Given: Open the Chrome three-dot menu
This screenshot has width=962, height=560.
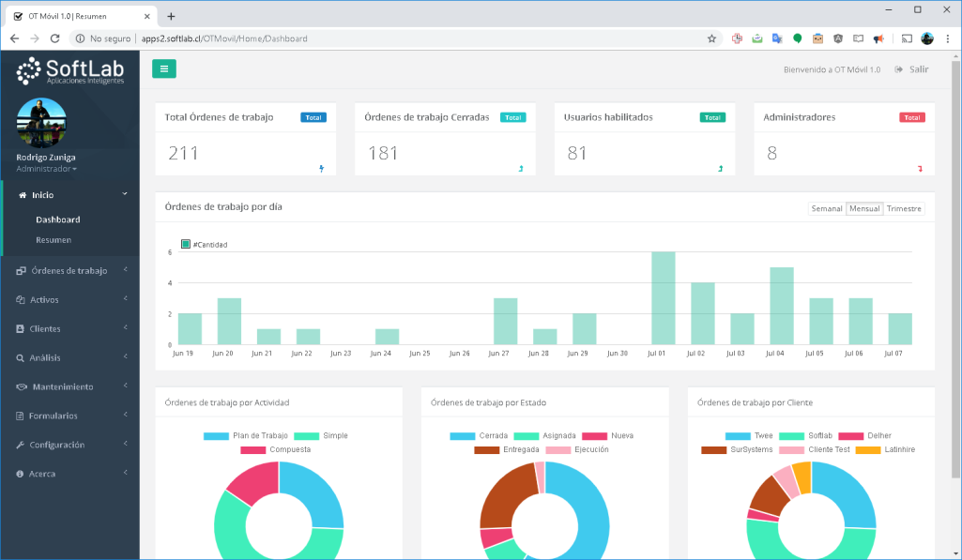Looking at the screenshot, I should click(x=947, y=38).
